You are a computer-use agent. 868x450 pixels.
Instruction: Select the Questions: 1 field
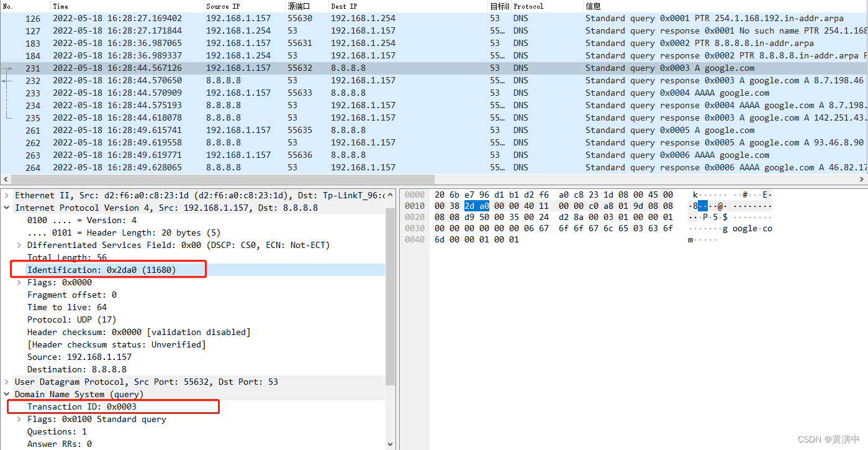pos(56,431)
